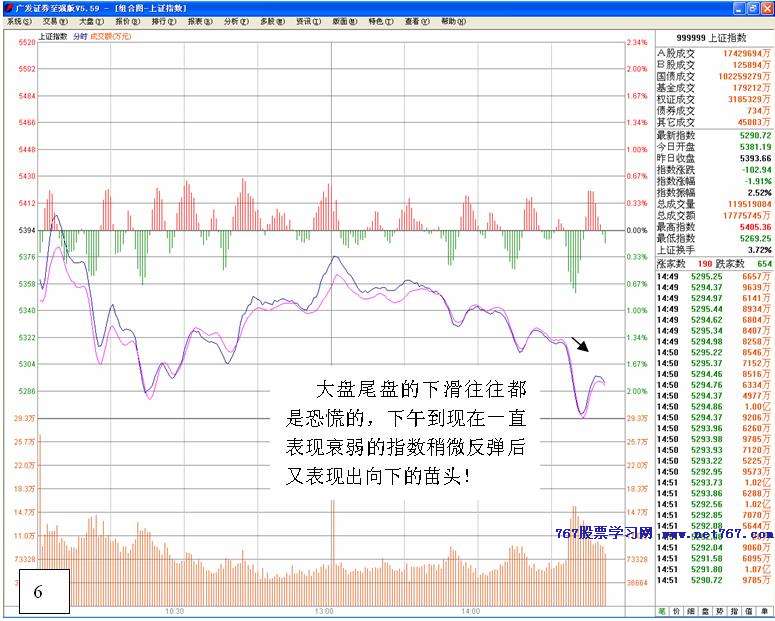The height and width of the screenshot is (621, 775).
Task: Click the 13:00 time axis label
Action: pyautogui.click(x=324, y=612)
